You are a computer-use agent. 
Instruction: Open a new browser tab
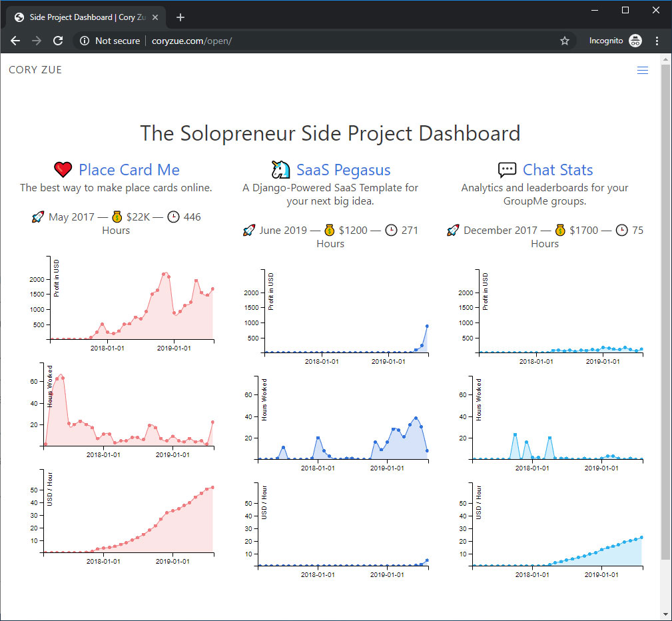pyautogui.click(x=180, y=17)
